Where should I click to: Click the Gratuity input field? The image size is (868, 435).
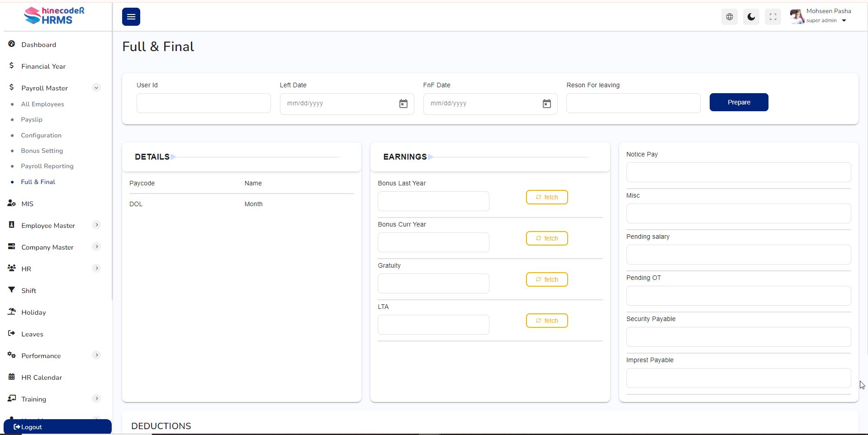point(433,284)
